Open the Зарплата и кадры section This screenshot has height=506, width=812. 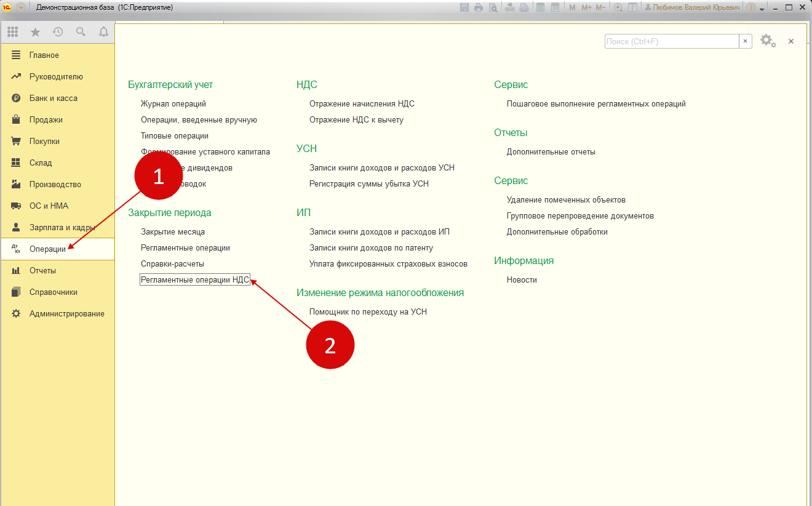57,228
